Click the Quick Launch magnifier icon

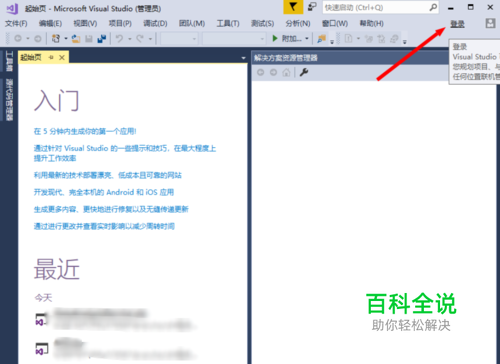point(433,7)
